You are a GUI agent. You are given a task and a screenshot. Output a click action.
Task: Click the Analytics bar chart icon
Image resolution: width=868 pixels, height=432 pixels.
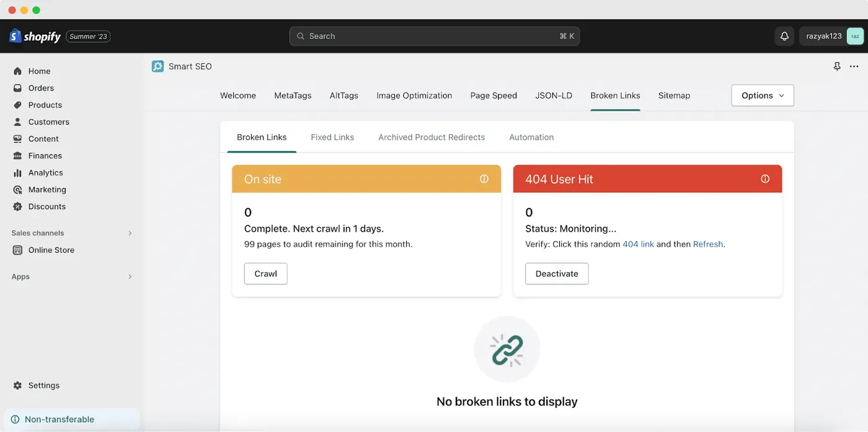point(17,173)
